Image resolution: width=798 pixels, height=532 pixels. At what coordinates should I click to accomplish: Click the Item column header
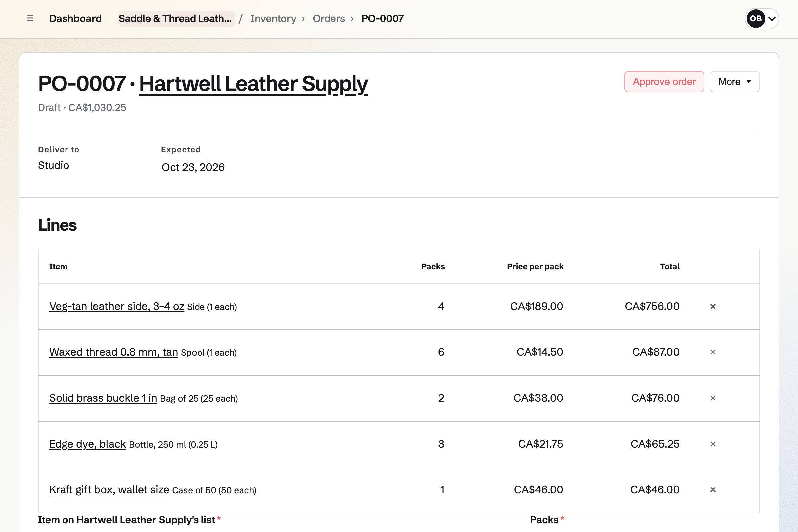[59, 267]
